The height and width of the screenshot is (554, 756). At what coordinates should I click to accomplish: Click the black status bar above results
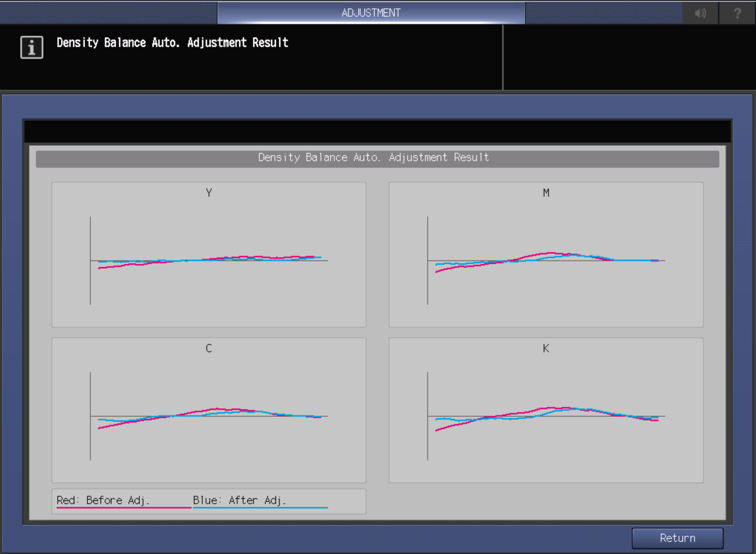click(377, 132)
